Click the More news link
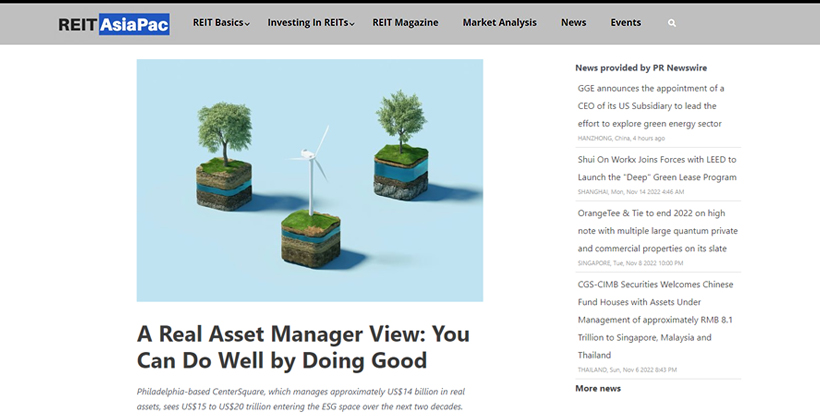 [x=598, y=389]
